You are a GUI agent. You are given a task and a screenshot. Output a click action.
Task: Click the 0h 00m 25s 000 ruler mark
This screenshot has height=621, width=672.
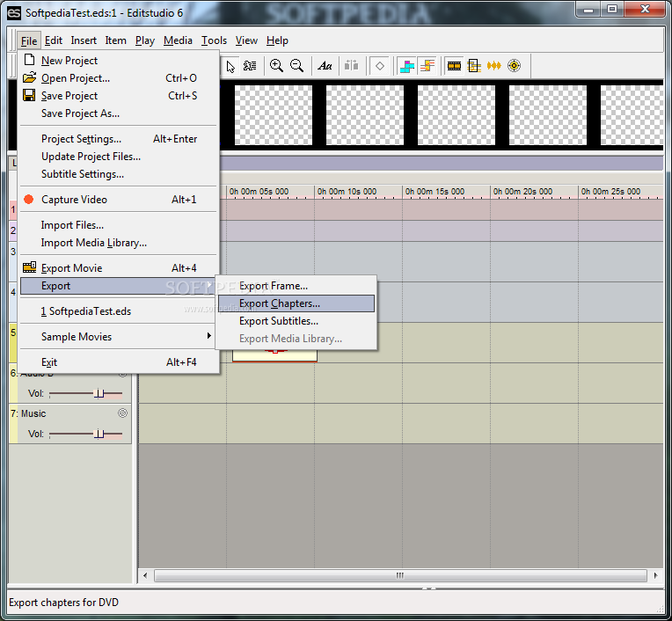(610, 192)
